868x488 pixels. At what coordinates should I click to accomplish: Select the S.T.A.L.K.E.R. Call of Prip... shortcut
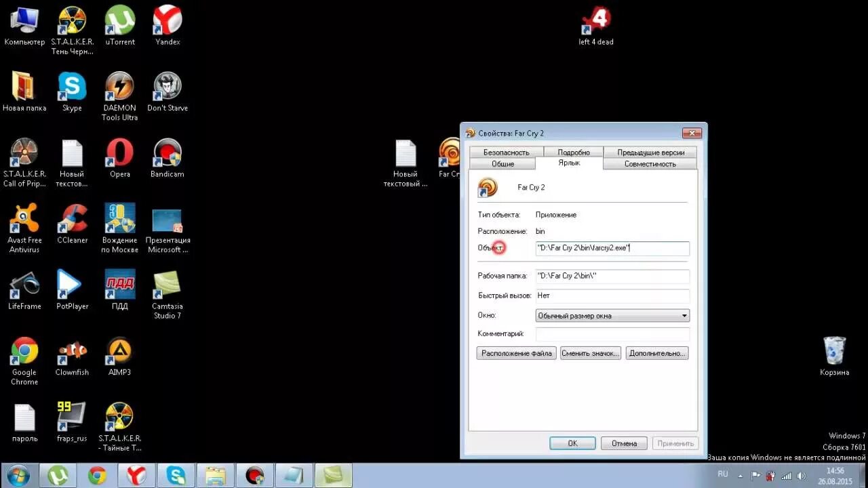(x=24, y=163)
